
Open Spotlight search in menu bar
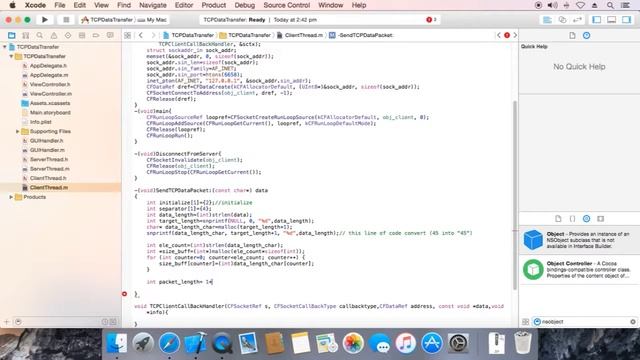610,5
